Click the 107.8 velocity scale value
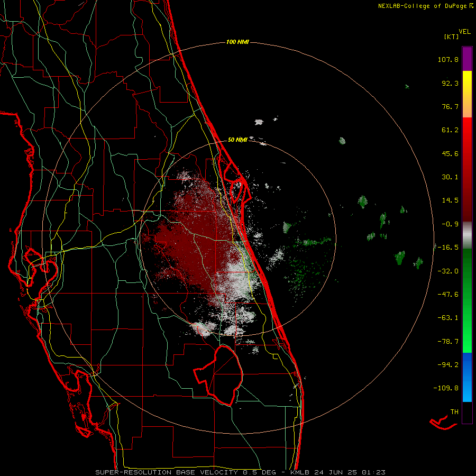Viewport: 476px width, 476px height. coord(448,59)
